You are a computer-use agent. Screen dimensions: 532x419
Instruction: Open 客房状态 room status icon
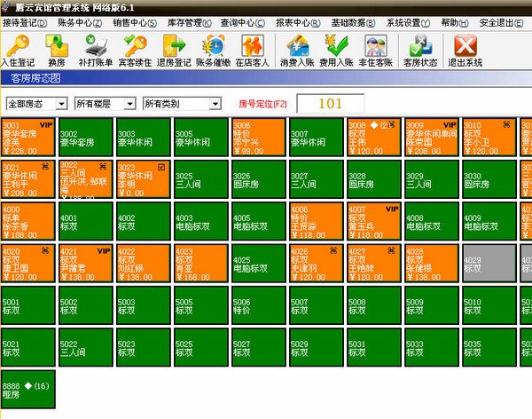[420, 51]
